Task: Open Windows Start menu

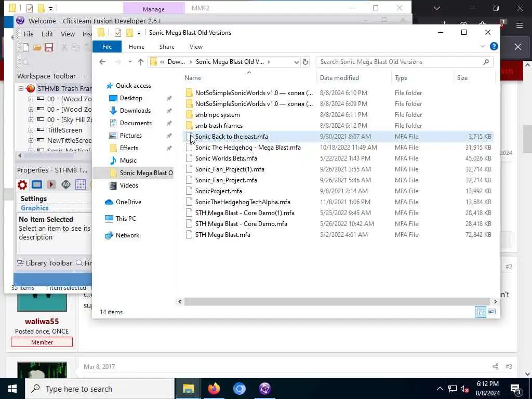Action: pyautogui.click(x=12, y=389)
